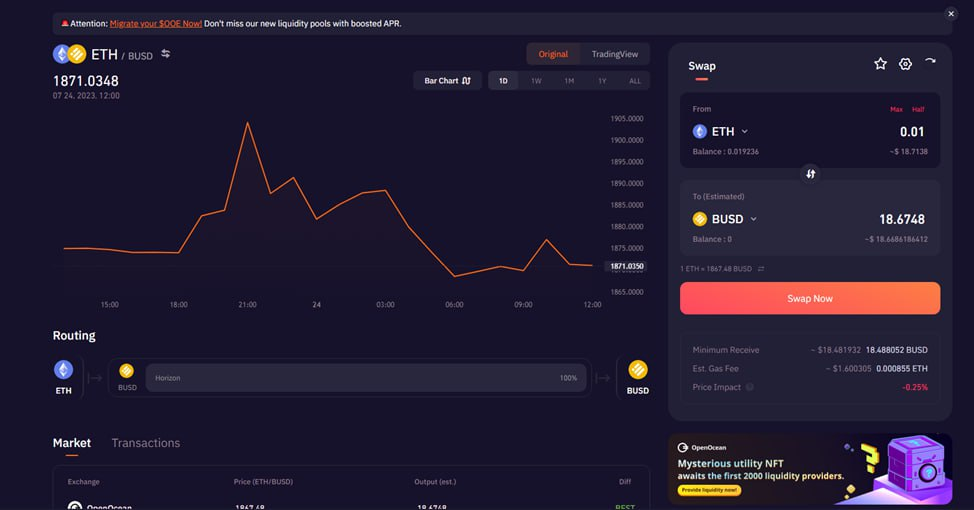
Task: Click the estimated output 18.6748 field
Action: (x=901, y=219)
